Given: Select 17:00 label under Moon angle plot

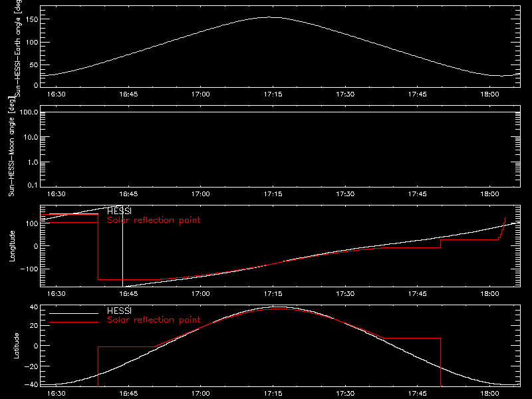Looking at the screenshot, I should 201,194.
